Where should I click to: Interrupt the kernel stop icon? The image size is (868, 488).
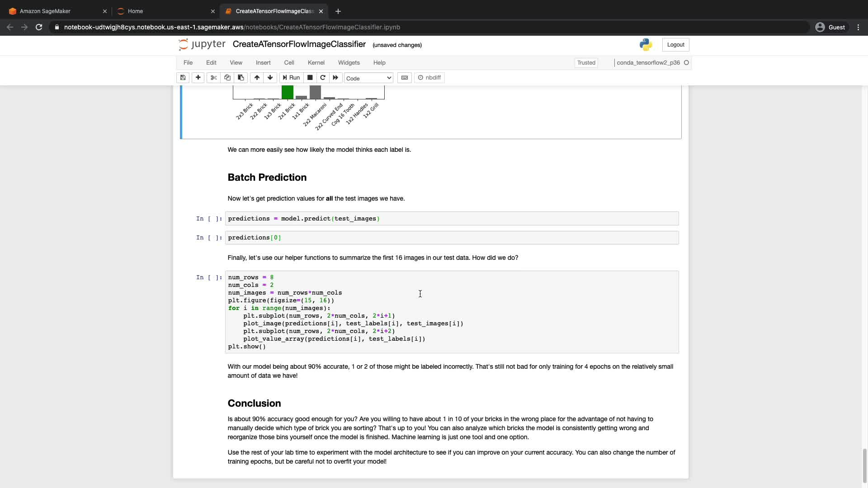tap(310, 78)
